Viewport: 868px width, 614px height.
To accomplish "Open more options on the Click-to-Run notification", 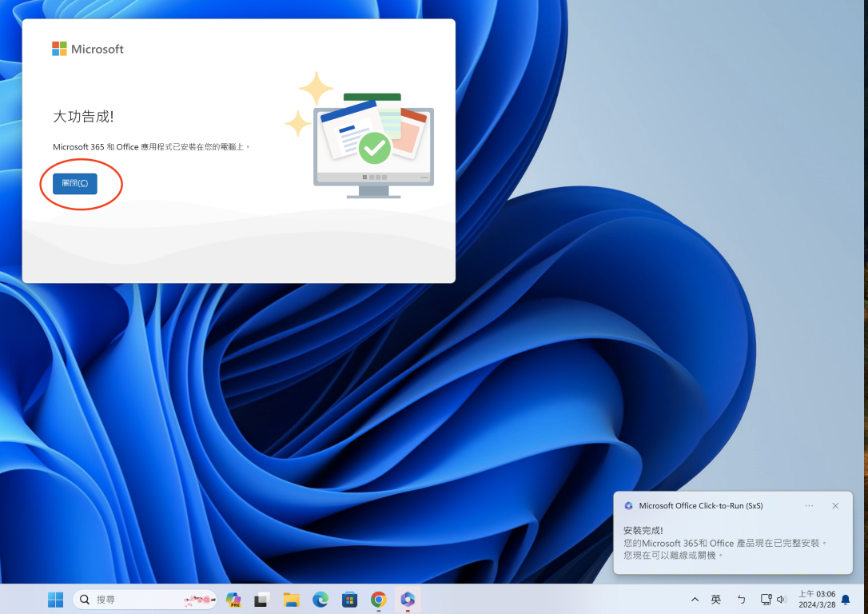I will tap(809, 505).
